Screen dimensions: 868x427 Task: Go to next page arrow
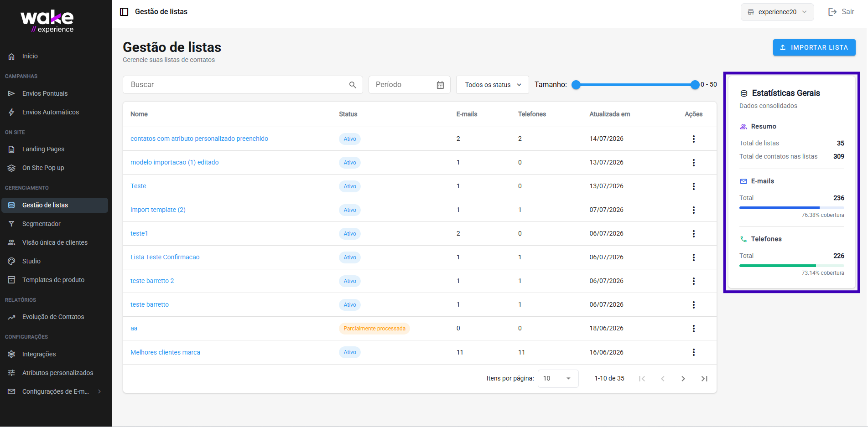point(683,379)
